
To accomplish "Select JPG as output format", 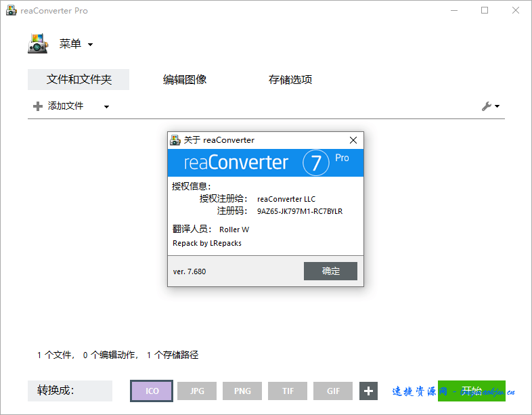I will (x=197, y=391).
